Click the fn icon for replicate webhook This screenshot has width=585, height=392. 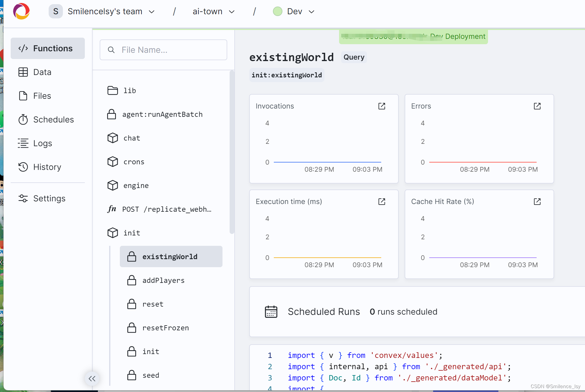pos(112,209)
